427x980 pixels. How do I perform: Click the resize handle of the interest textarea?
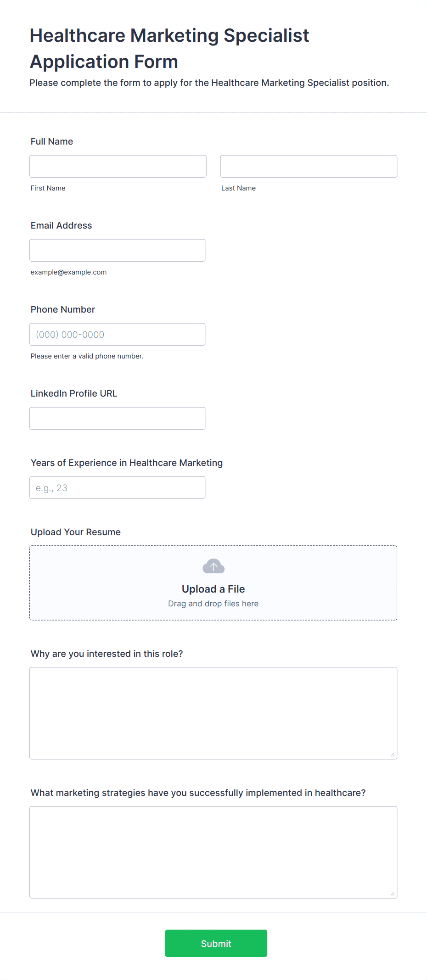click(393, 755)
